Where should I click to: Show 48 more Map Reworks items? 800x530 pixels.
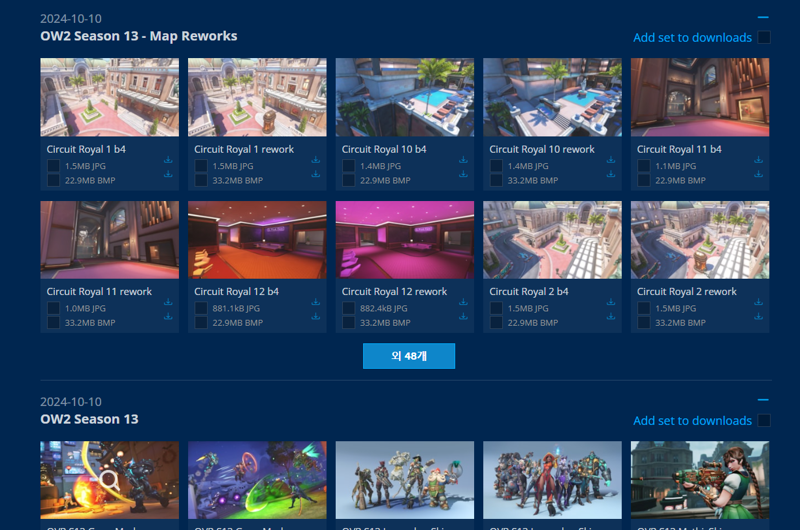(409, 356)
